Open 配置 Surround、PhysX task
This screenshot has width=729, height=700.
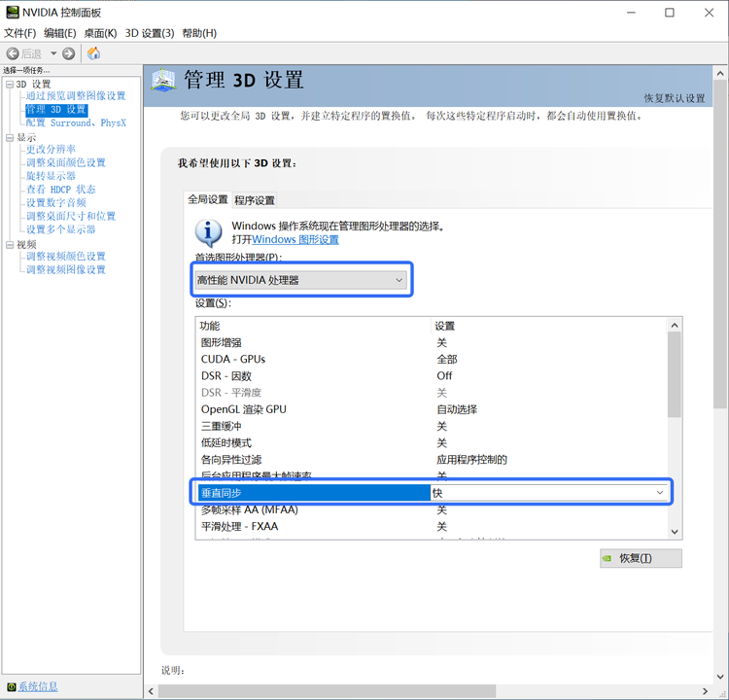(x=76, y=122)
